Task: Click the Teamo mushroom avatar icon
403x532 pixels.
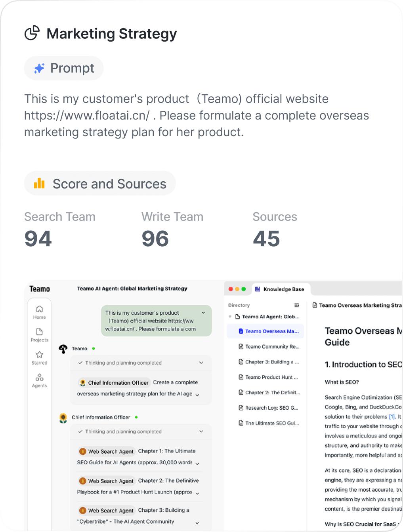Action: (x=63, y=349)
